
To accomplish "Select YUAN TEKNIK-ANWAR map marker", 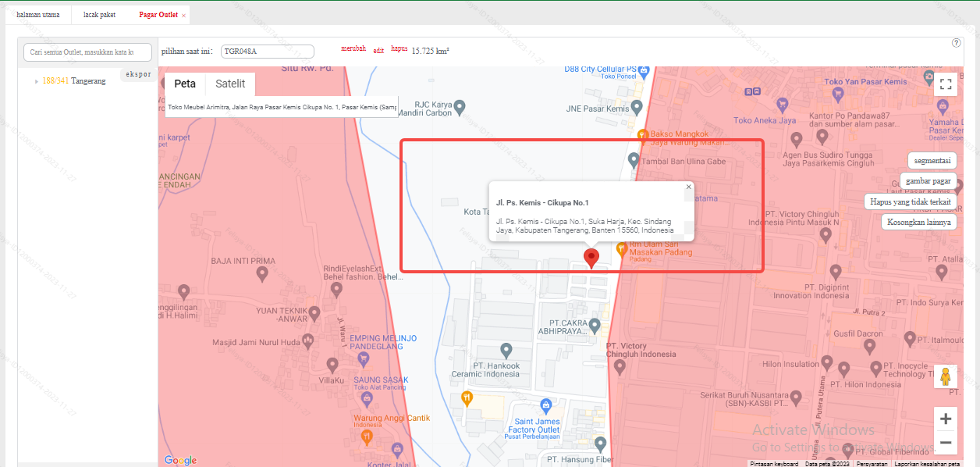I will point(314,314).
